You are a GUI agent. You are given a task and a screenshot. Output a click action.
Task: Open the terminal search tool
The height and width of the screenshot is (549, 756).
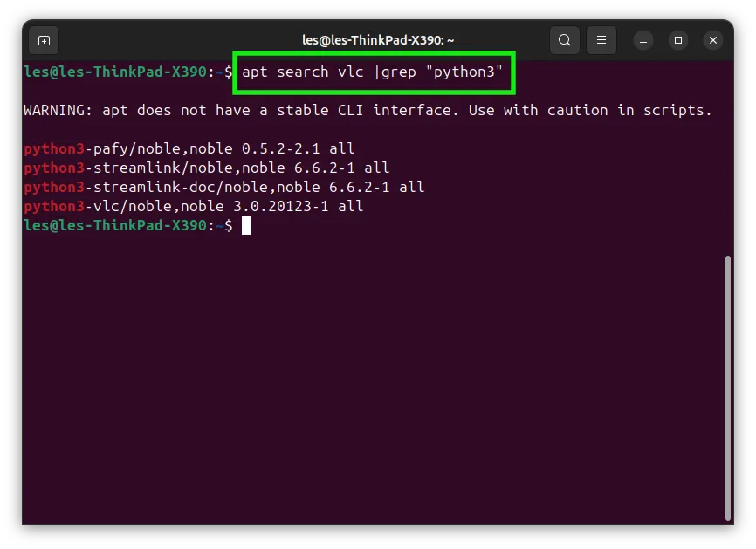click(x=565, y=40)
